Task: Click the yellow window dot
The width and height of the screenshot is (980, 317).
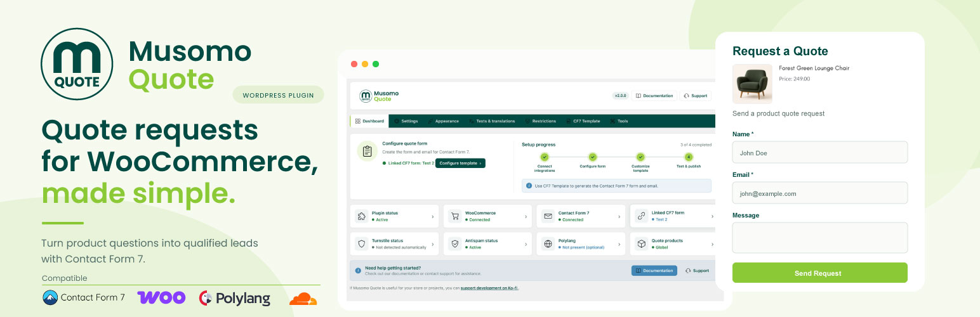Action: pyautogui.click(x=365, y=64)
